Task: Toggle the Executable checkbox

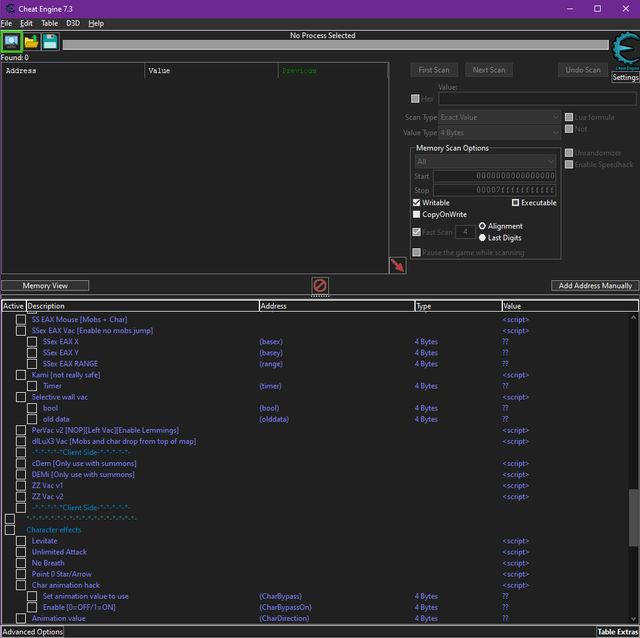Action: point(515,202)
